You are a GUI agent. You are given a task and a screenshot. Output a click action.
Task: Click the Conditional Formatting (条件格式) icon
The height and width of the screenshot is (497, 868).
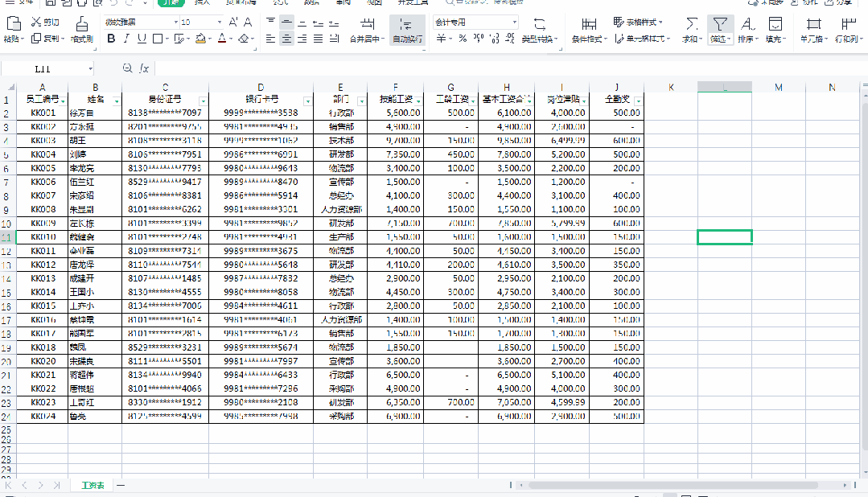[589, 23]
